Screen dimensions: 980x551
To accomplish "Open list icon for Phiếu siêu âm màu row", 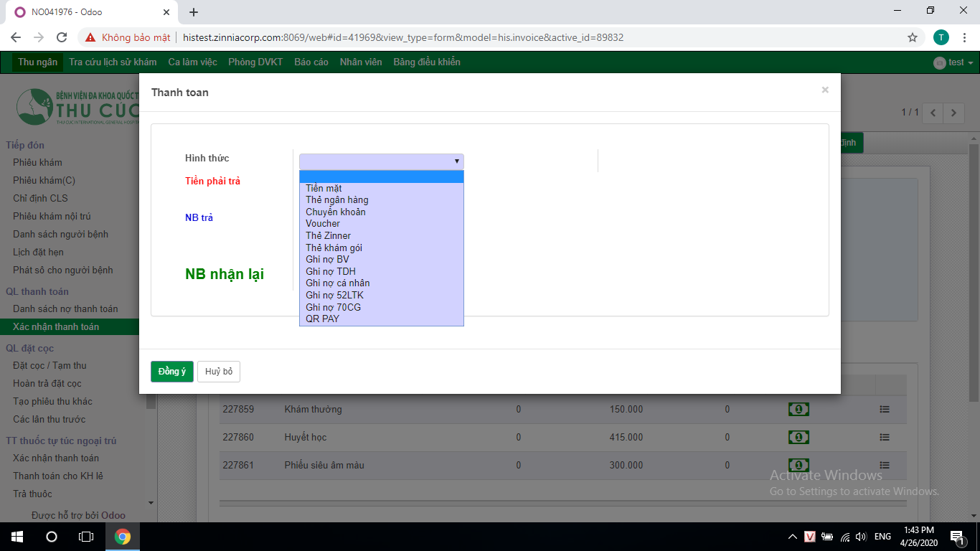I will (x=884, y=465).
